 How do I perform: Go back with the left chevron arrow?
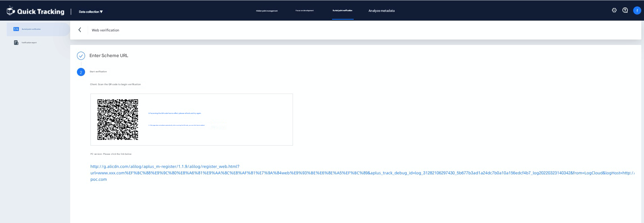[80, 30]
